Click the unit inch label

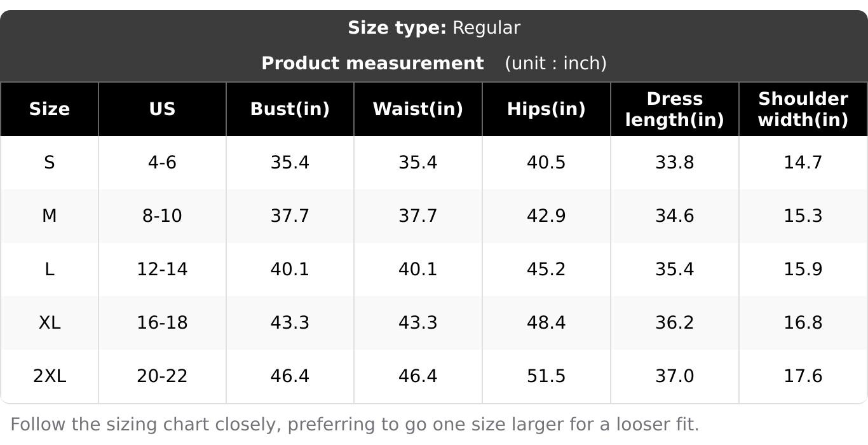point(555,63)
